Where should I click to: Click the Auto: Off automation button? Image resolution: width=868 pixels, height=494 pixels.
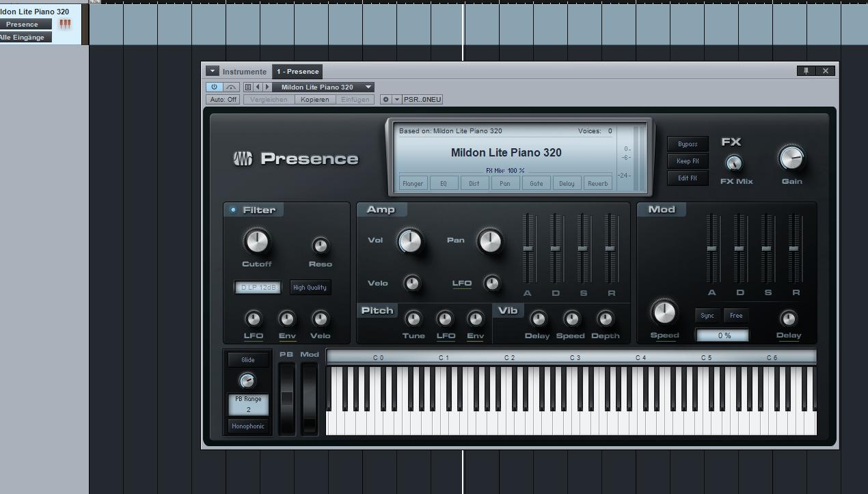point(223,99)
